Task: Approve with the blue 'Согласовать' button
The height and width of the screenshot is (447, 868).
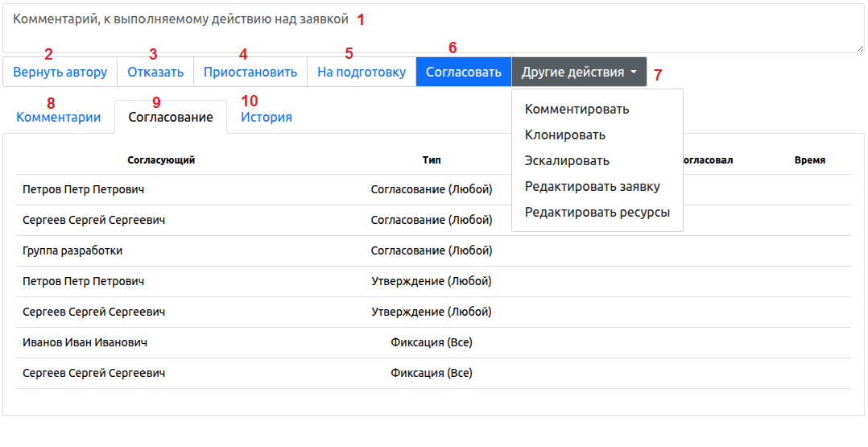Action: click(464, 72)
